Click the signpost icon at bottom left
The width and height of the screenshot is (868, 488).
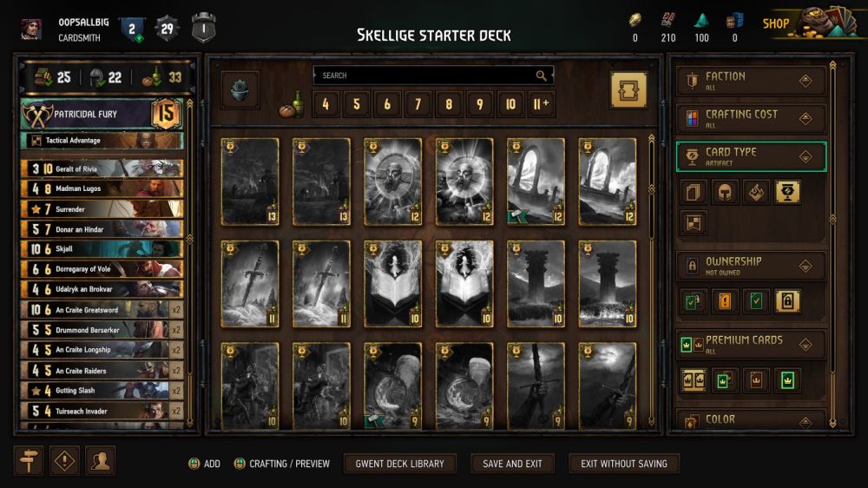[29, 460]
